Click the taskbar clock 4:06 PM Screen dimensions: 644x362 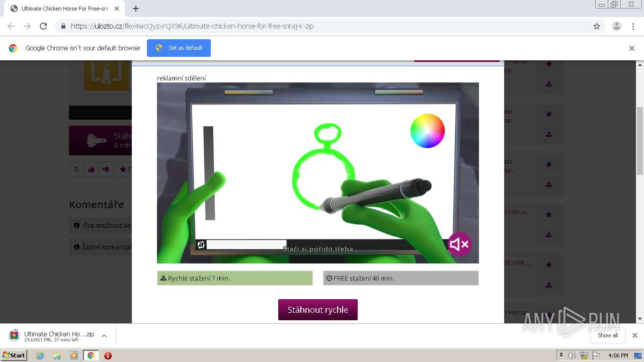(618, 355)
